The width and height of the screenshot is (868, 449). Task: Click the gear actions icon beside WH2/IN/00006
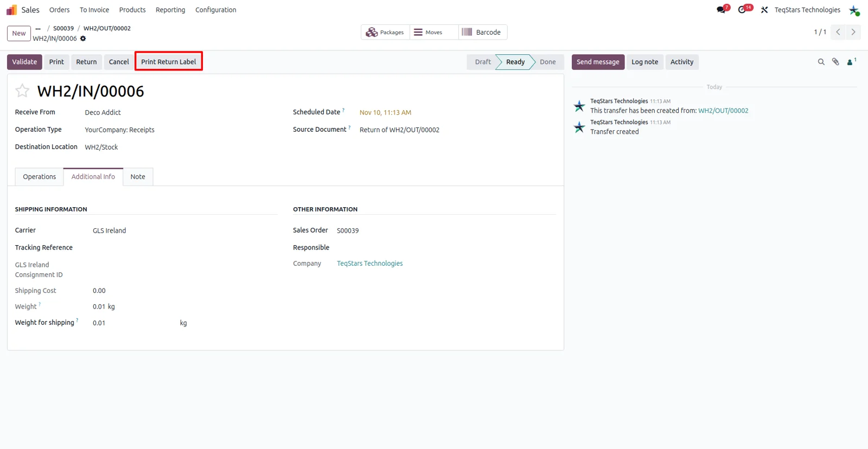click(83, 39)
